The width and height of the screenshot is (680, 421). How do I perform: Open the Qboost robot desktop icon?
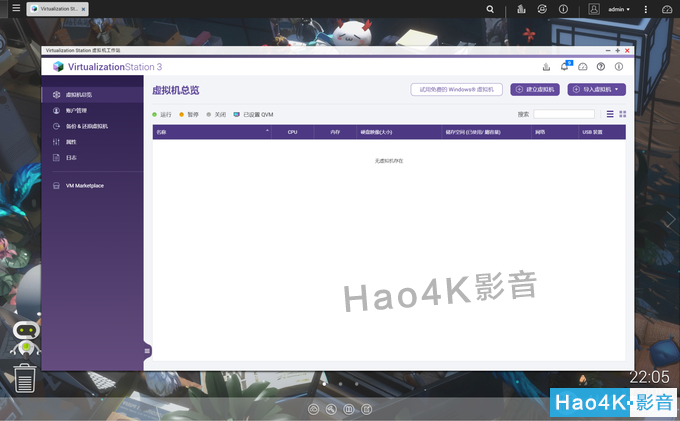[x=26, y=339]
